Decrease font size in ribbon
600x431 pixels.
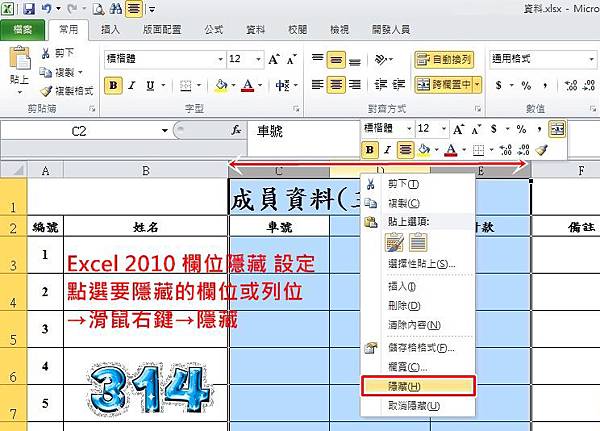pos(292,59)
